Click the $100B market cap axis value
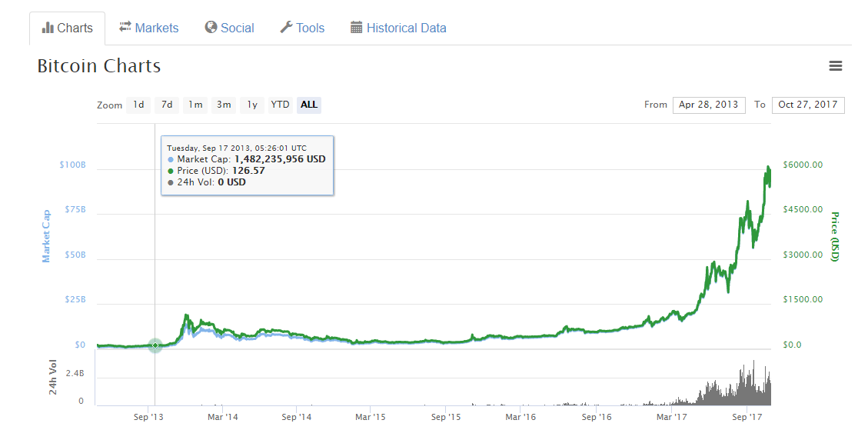Image resolution: width=868 pixels, height=430 pixels. 72,165
